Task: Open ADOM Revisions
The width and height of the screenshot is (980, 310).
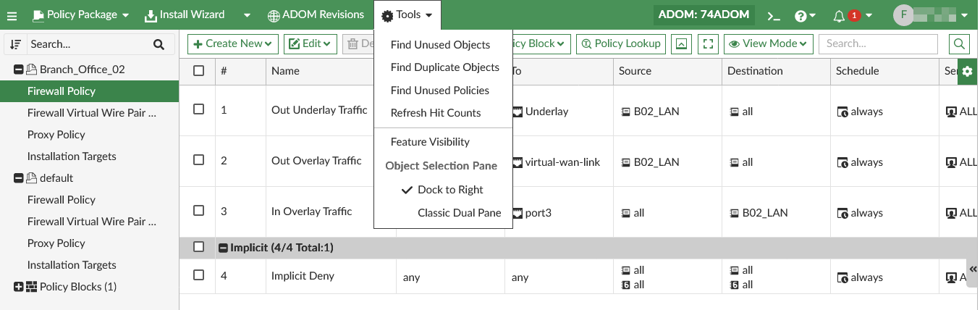Action: pyautogui.click(x=316, y=14)
